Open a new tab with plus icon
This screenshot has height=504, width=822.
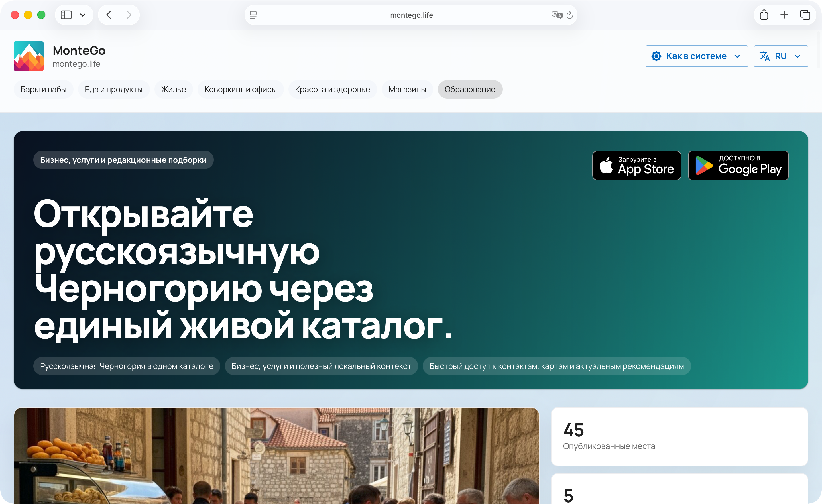[x=784, y=15]
